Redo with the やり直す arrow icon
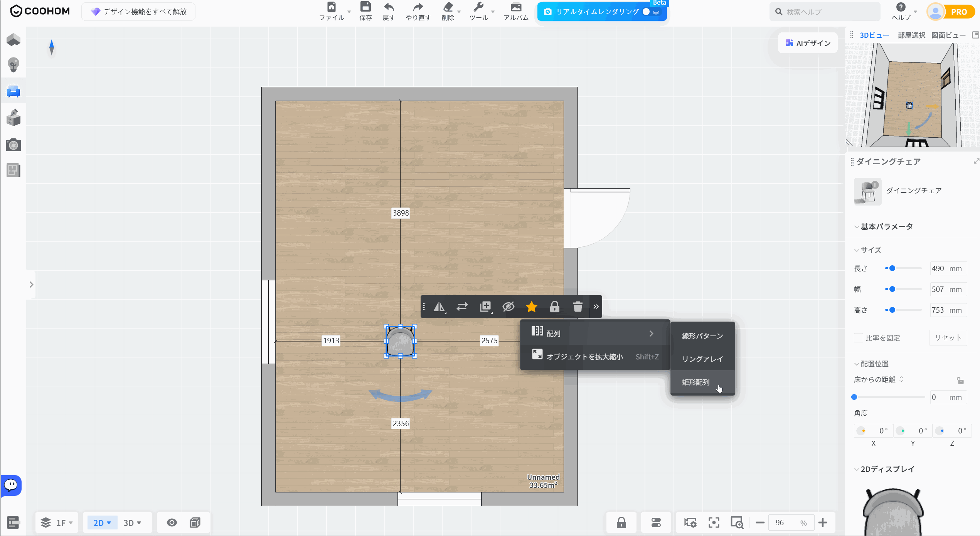The width and height of the screenshot is (980, 536). coord(418,7)
